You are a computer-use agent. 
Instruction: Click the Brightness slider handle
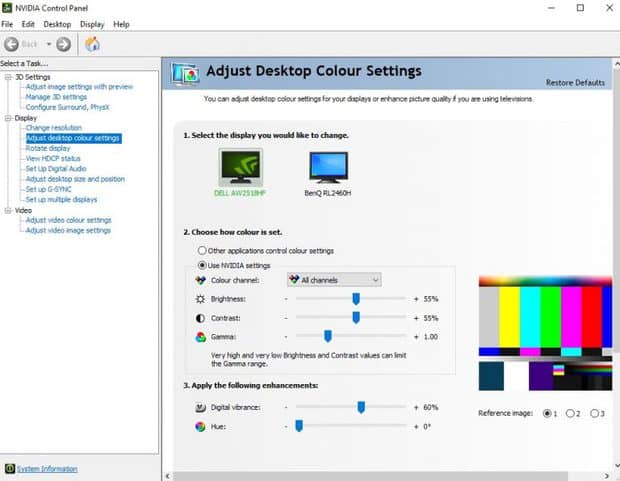tap(355, 299)
